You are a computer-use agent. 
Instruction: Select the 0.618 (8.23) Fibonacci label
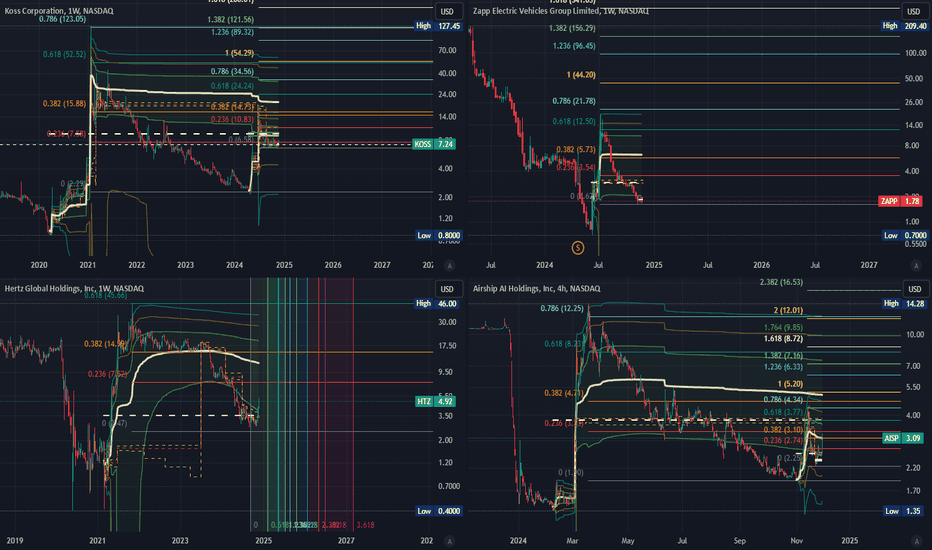click(x=564, y=344)
